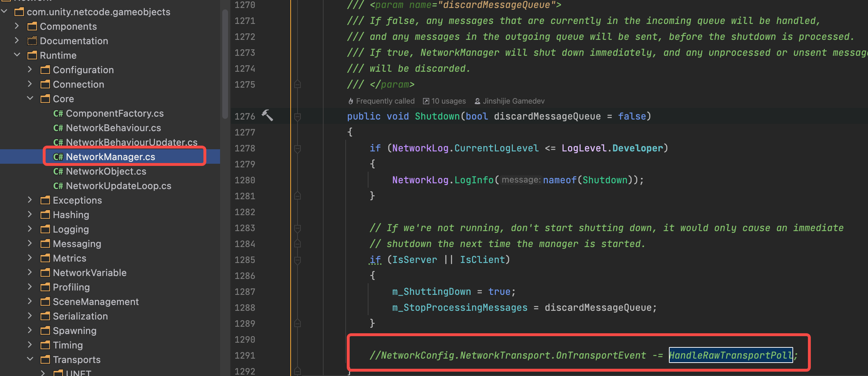Toggle code fold at Shutdown method line 1276
Screen dimensions: 868x376
(298, 117)
